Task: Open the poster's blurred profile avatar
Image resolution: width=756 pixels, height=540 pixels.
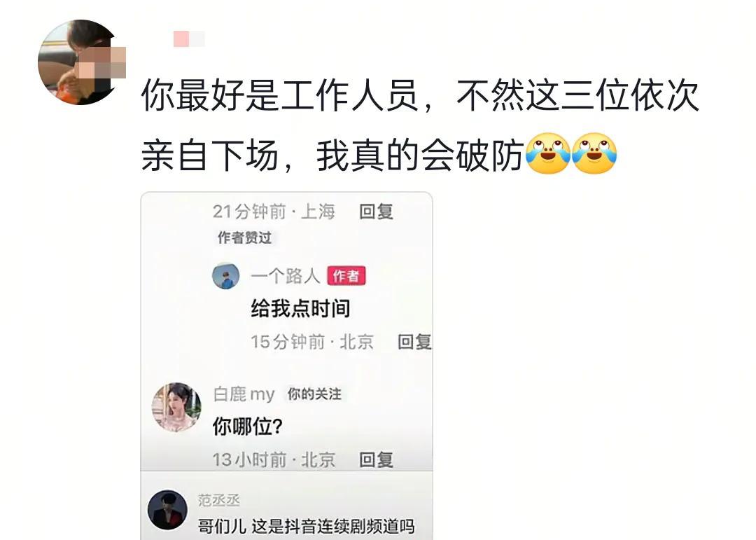Action: [80, 62]
